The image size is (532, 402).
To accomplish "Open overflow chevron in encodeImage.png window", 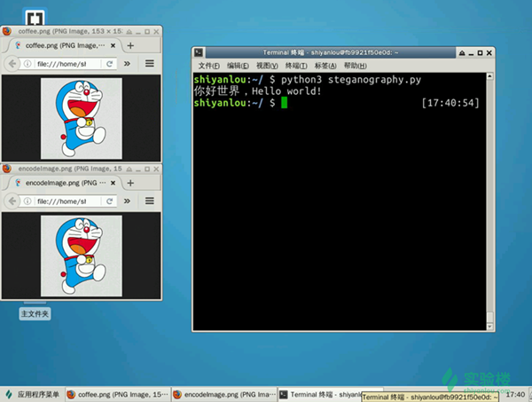I will [127, 201].
